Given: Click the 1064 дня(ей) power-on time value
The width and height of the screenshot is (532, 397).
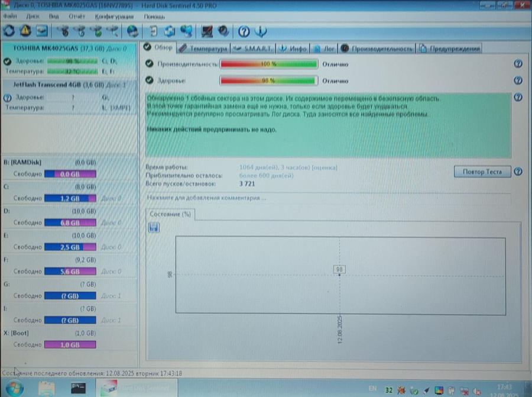Looking at the screenshot, I should (288, 167).
